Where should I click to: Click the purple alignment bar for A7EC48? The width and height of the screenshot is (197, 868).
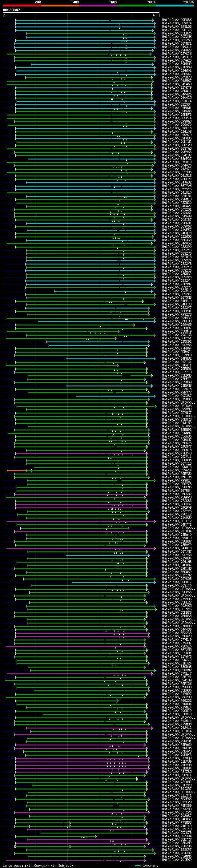pyautogui.click(x=81, y=454)
